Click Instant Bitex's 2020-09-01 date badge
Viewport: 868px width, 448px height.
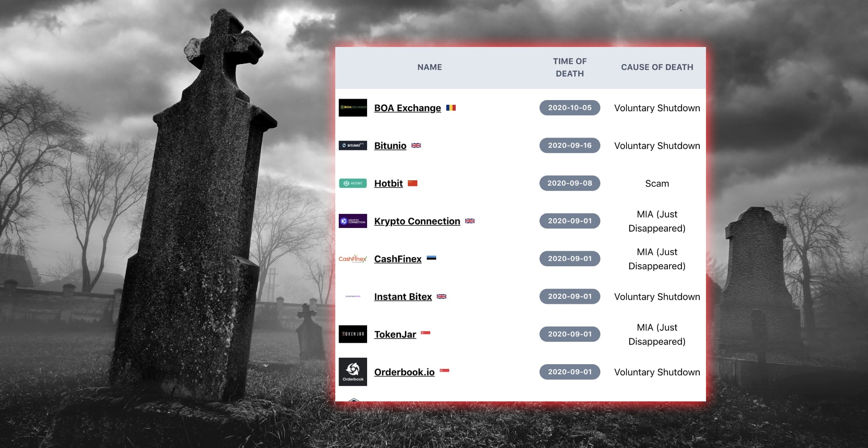tap(570, 296)
